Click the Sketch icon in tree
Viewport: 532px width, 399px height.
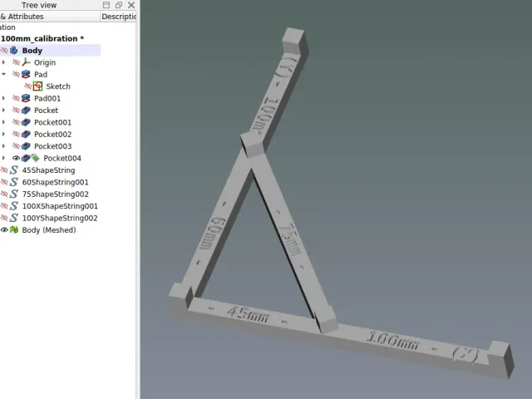[37, 86]
